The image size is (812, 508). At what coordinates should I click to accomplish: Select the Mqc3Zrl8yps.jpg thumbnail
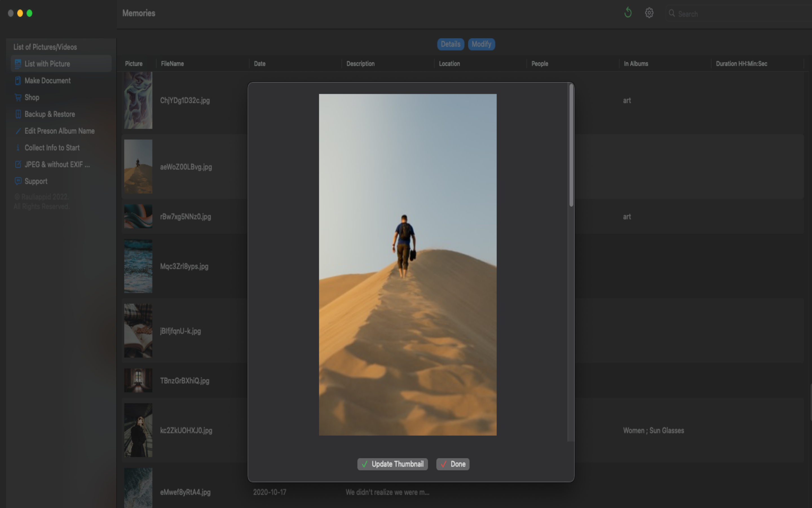click(x=138, y=266)
